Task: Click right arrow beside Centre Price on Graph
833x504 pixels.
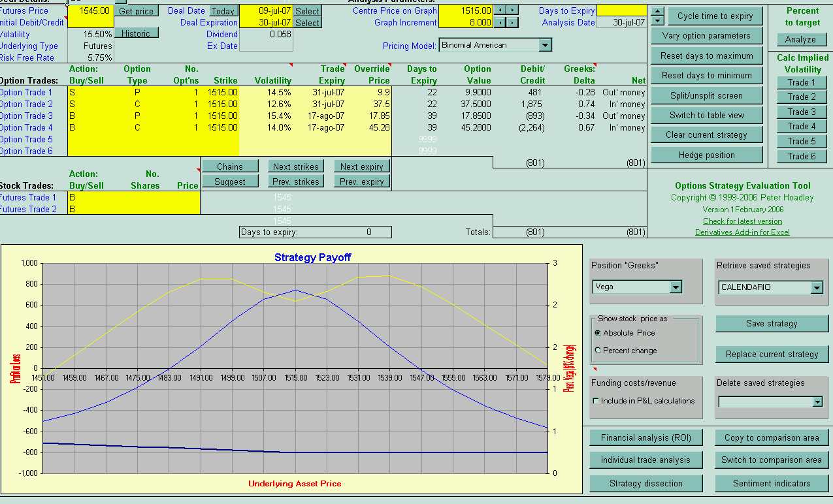Action: point(513,10)
